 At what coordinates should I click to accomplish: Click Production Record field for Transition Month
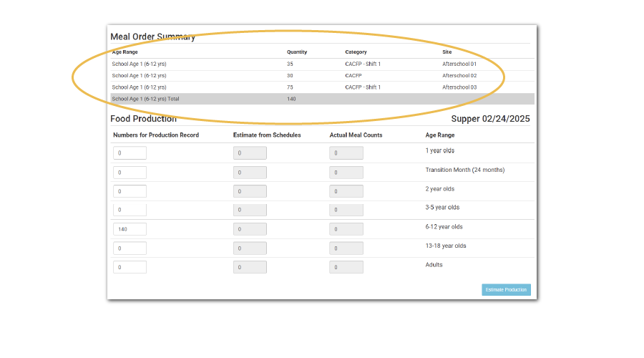pyautogui.click(x=130, y=173)
